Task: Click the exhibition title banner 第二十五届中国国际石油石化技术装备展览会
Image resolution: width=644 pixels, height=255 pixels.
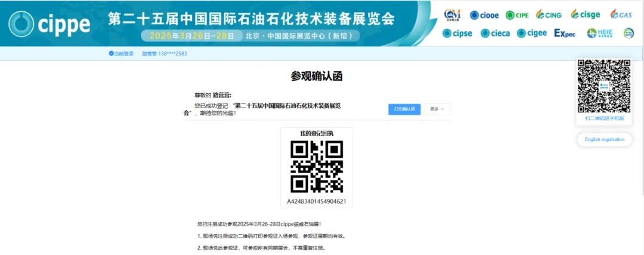Action: pyautogui.click(x=250, y=19)
